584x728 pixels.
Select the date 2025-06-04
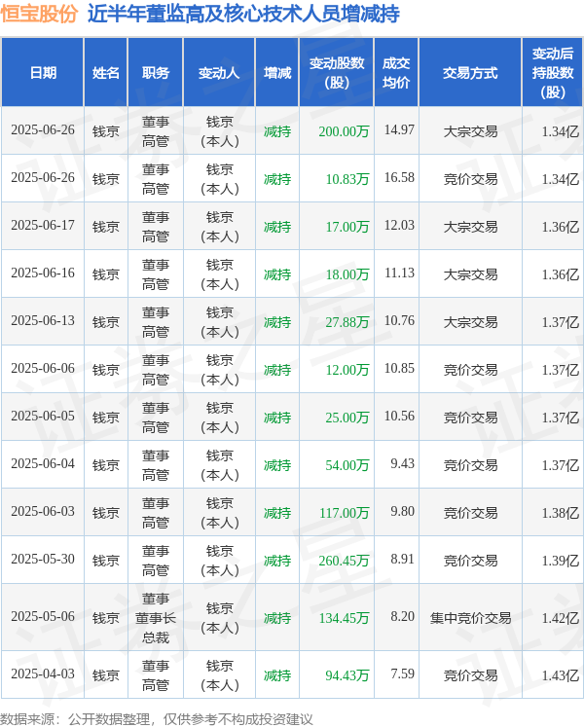point(43,463)
